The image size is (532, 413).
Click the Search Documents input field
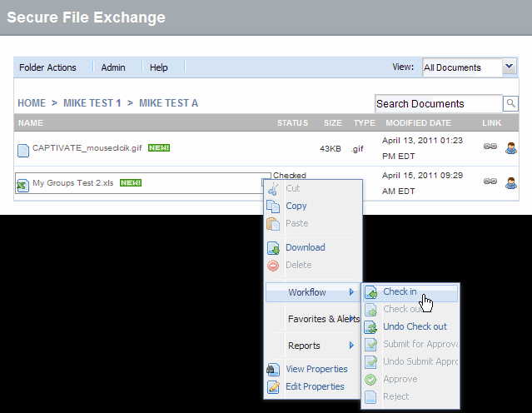tap(438, 104)
